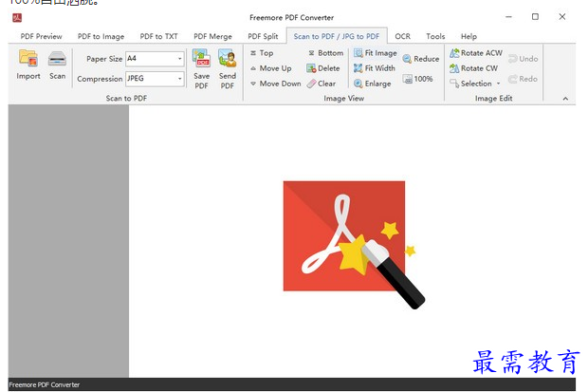This screenshot has width=588, height=392.
Task: Set zoom to 100%
Action: [x=417, y=79]
